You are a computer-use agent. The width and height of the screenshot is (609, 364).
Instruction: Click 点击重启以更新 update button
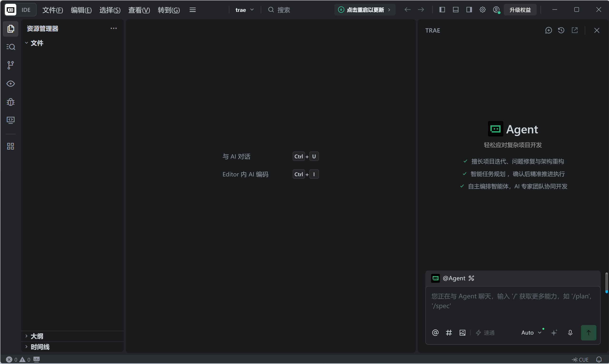click(x=365, y=10)
